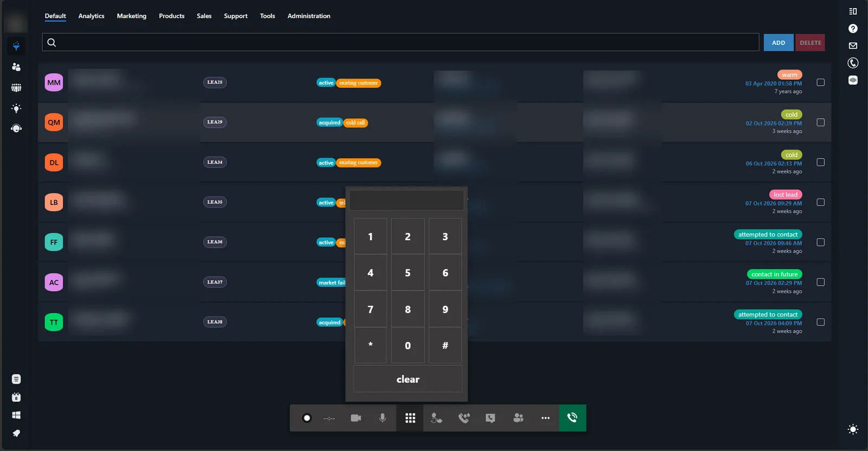Dial the # key on keypad
The height and width of the screenshot is (451, 868).
coord(445,345)
